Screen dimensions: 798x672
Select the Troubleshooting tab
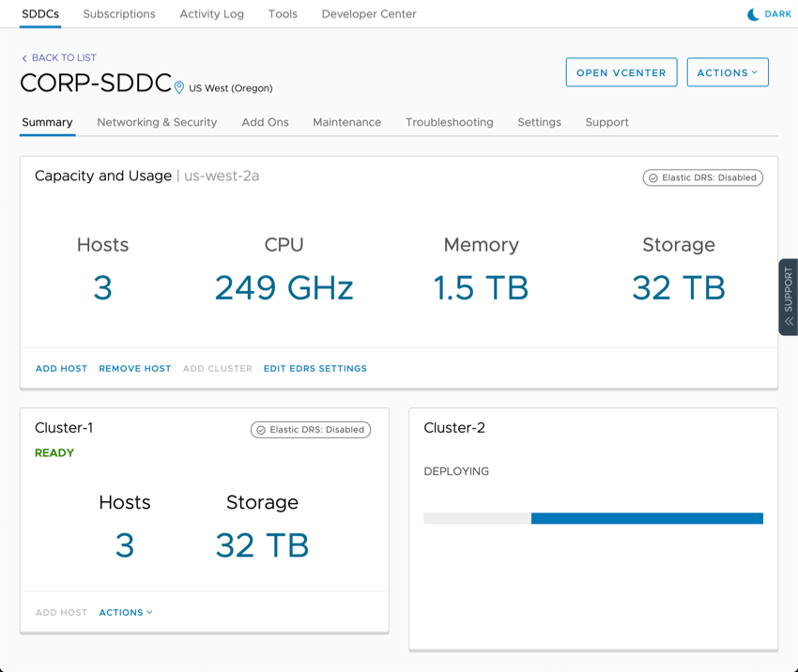tap(449, 122)
